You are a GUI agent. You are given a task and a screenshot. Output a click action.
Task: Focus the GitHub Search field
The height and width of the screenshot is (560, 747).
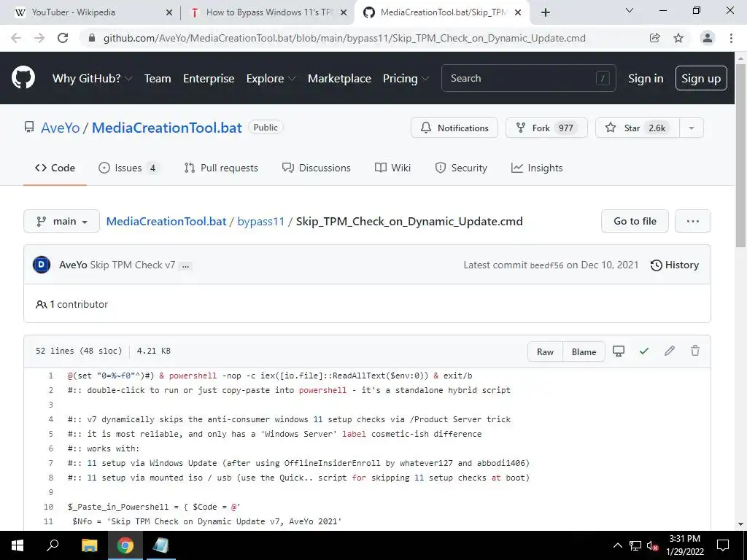529,78
